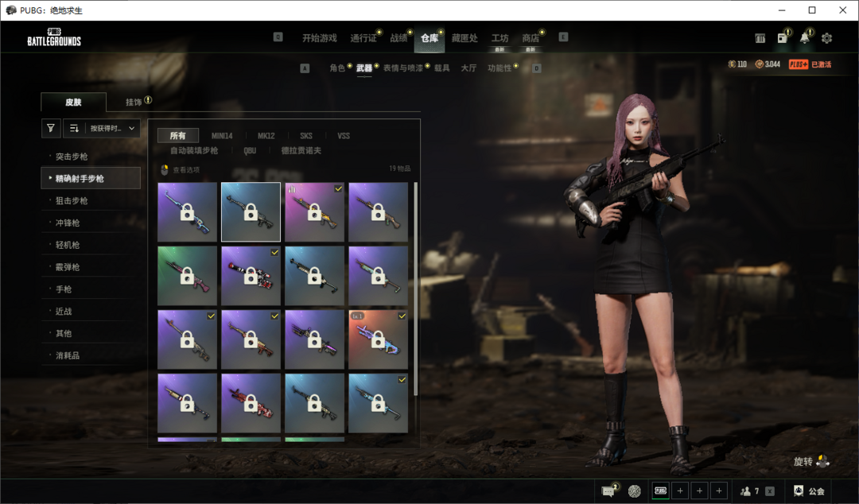The width and height of the screenshot is (859, 504).
Task: Click the filter funnel icon
Action: (x=51, y=128)
